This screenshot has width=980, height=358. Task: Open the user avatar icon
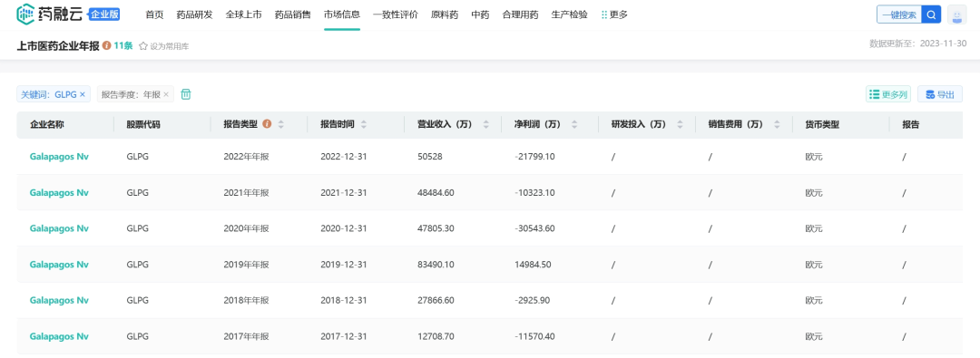pos(957,15)
